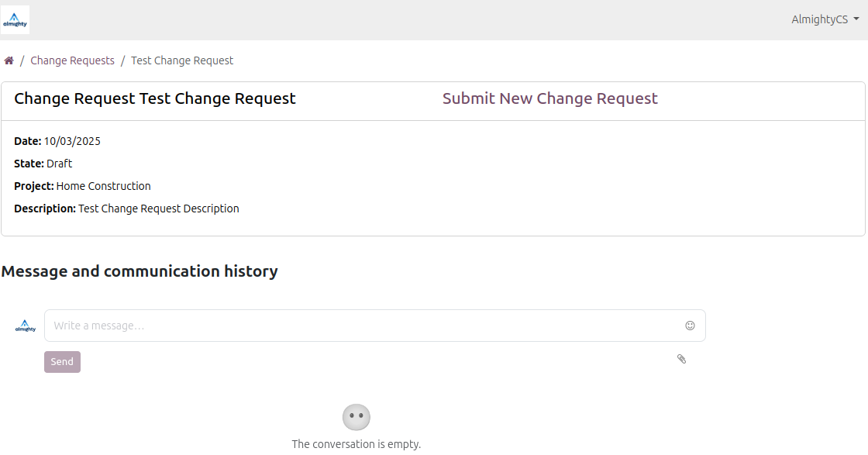
Task: Click the Project Home Construction text
Action: pyautogui.click(x=103, y=186)
